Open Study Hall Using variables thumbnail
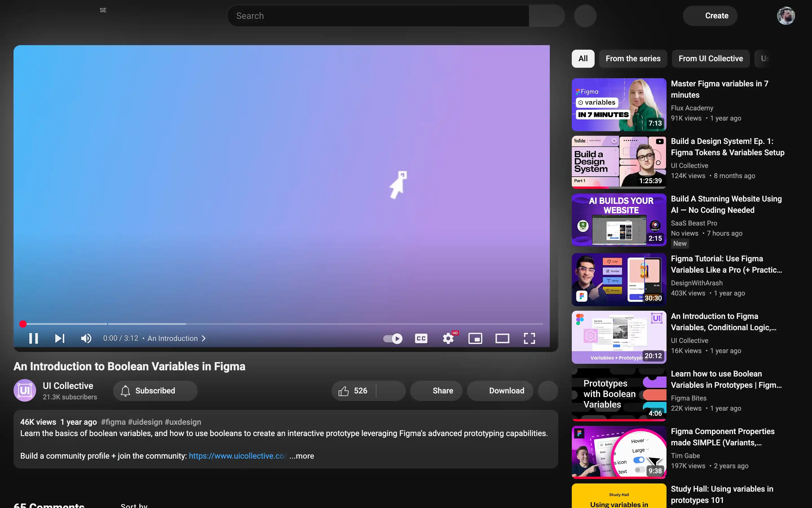This screenshot has width=812, height=508. [x=619, y=496]
